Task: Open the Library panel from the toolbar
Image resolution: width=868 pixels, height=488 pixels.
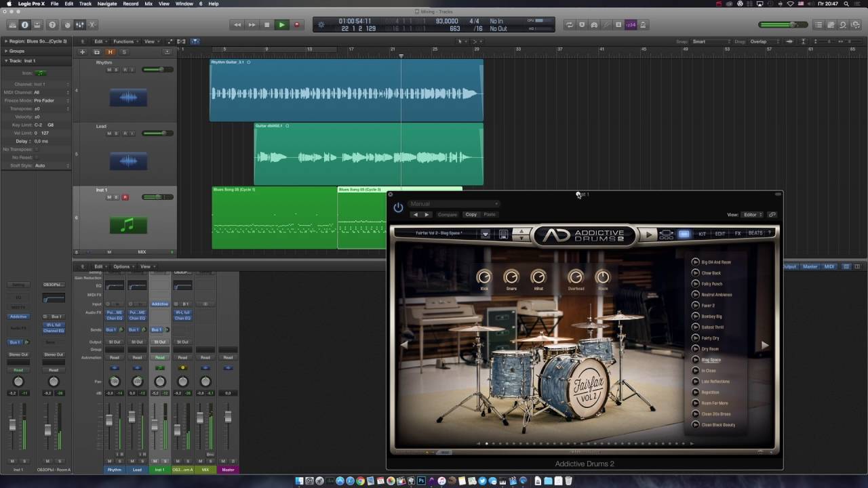Action: [x=12, y=25]
